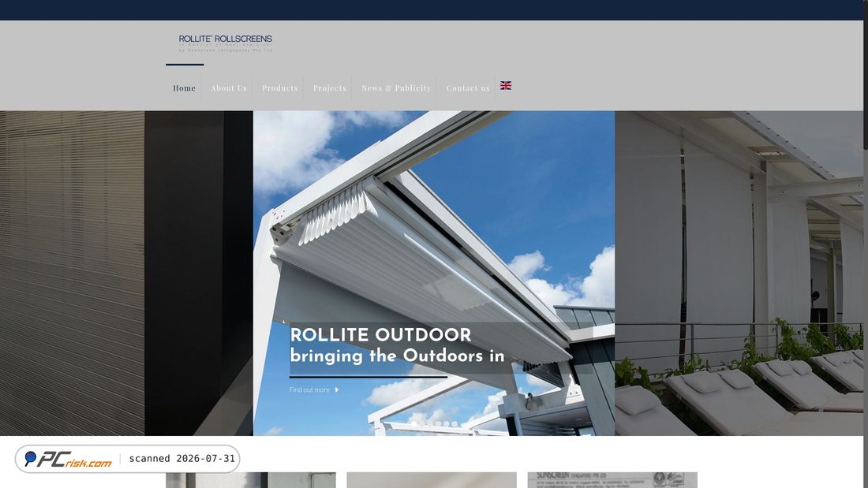Open the Products menu
The height and width of the screenshot is (488, 868).
(x=280, y=88)
